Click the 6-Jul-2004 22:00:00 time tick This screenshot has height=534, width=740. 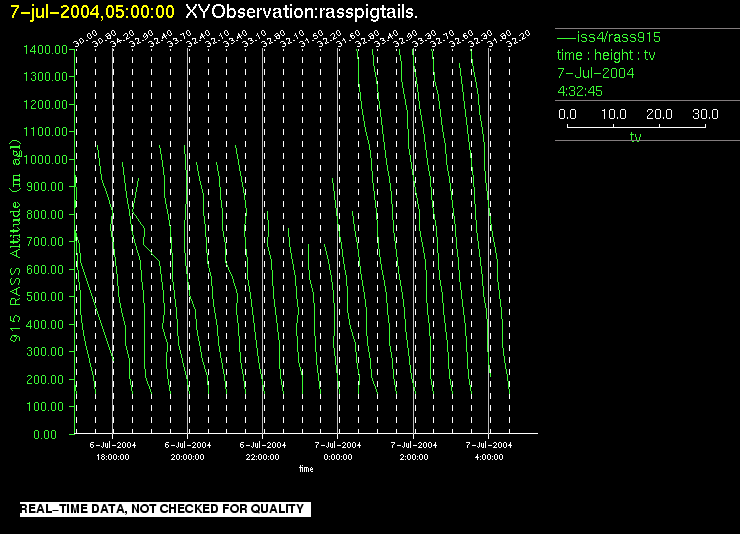point(263,450)
